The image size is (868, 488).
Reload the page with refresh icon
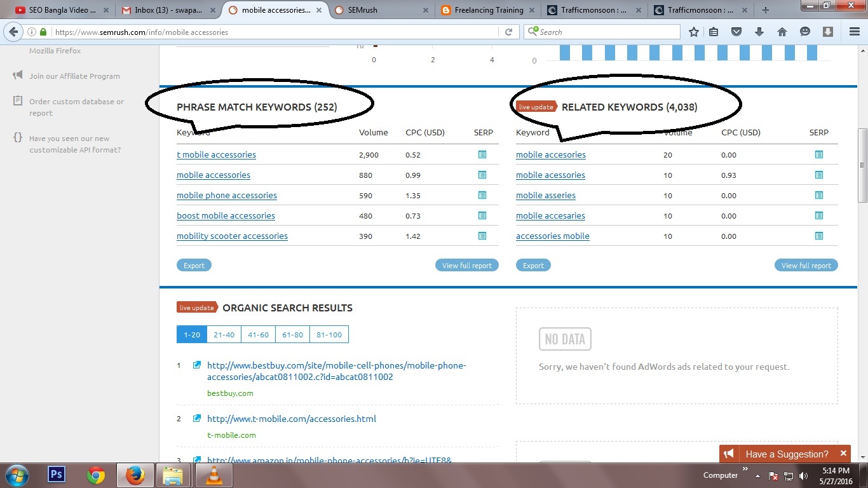tap(508, 32)
